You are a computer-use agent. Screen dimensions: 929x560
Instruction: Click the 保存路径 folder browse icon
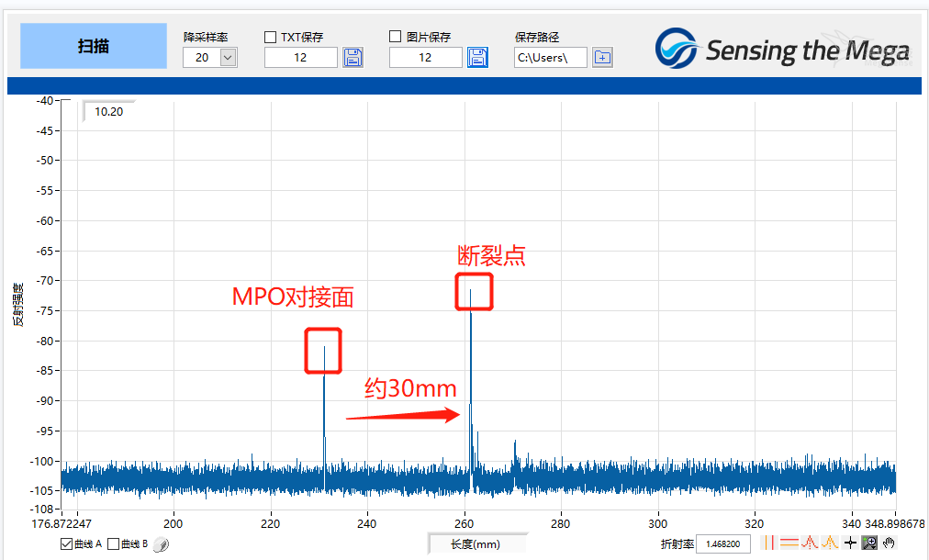(602, 58)
